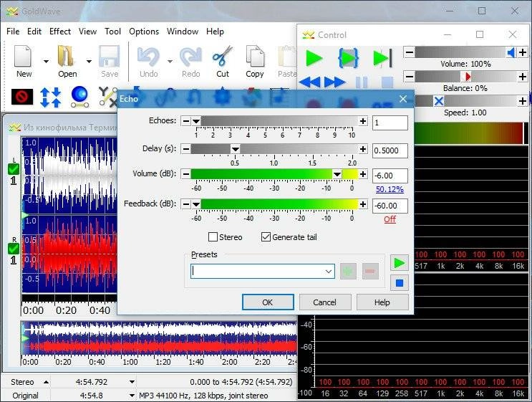The height and width of the screenshot is (402, 532).
Task: Open the Edit menu
Action: 34,32
